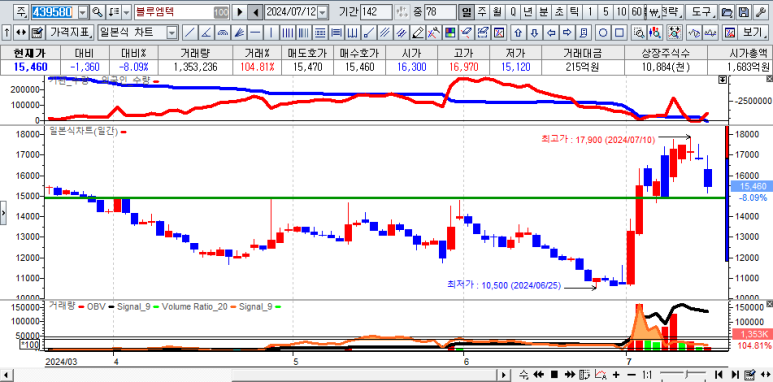This screenshot has width=773, height=382.
Task: Click the stock search magnifier icon
Action: (97, 12)
